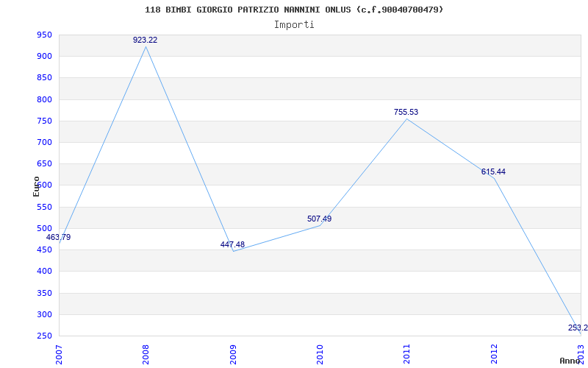
Task: Click the 755.53 data label for 2011
Action: [406, 112]
